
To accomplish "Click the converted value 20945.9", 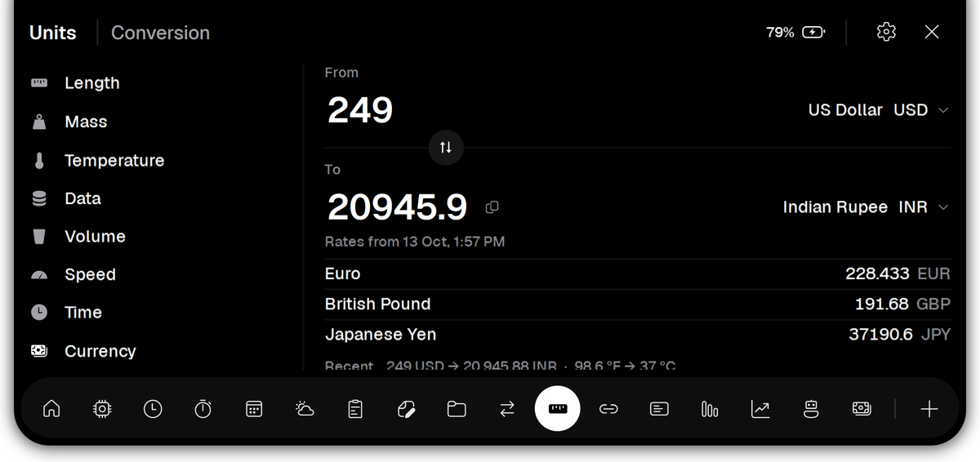I will pos(397,207).
